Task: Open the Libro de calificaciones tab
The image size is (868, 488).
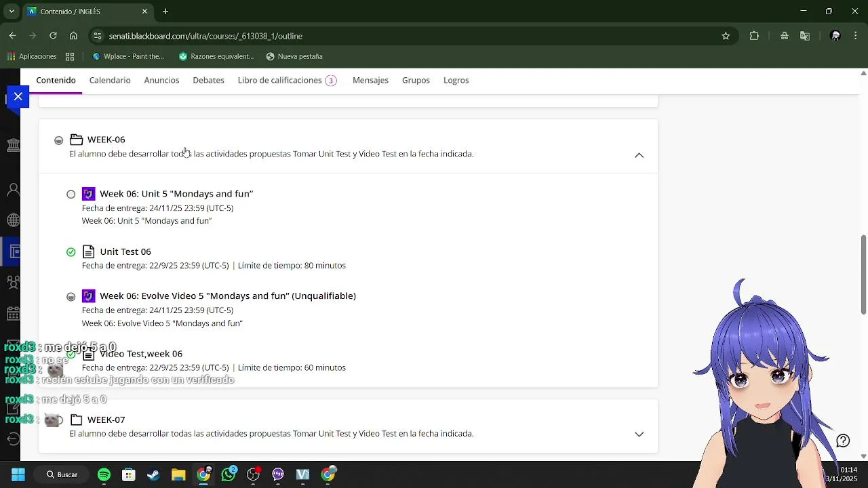Action: coord(287,80)
